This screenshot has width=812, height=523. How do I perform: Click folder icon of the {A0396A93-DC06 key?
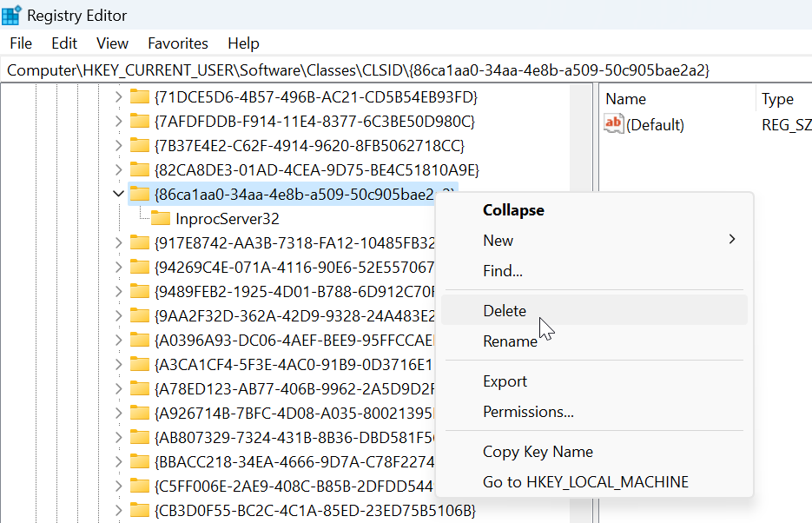(139, 340)
